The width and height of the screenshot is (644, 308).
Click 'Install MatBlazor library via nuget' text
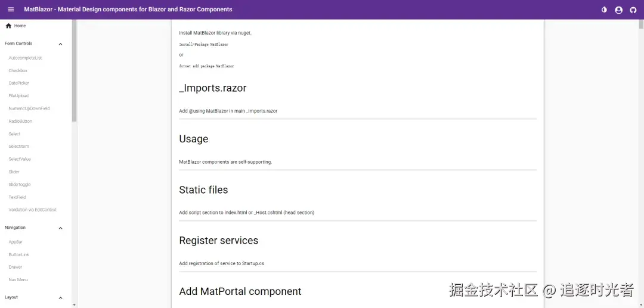pos(215,33)
